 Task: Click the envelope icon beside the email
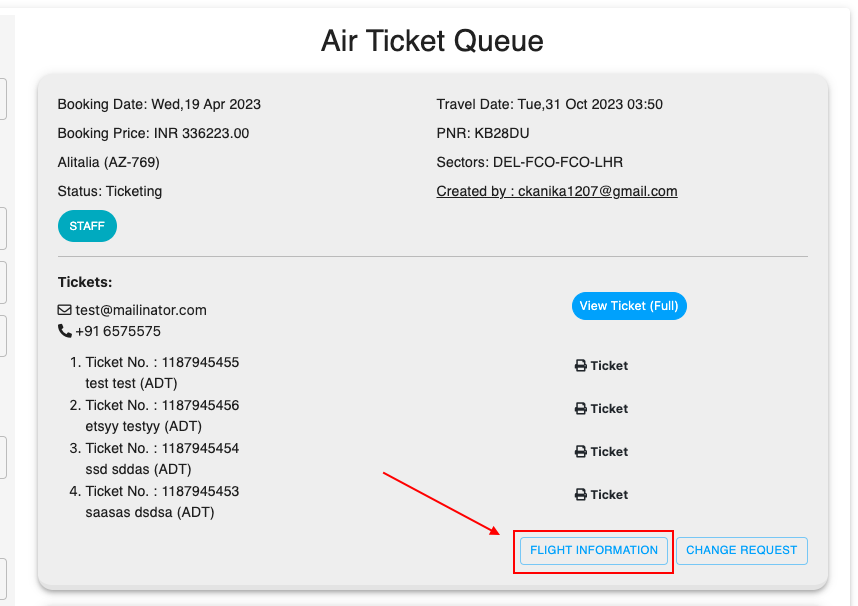pyautogui.click(x=65, y=310)
